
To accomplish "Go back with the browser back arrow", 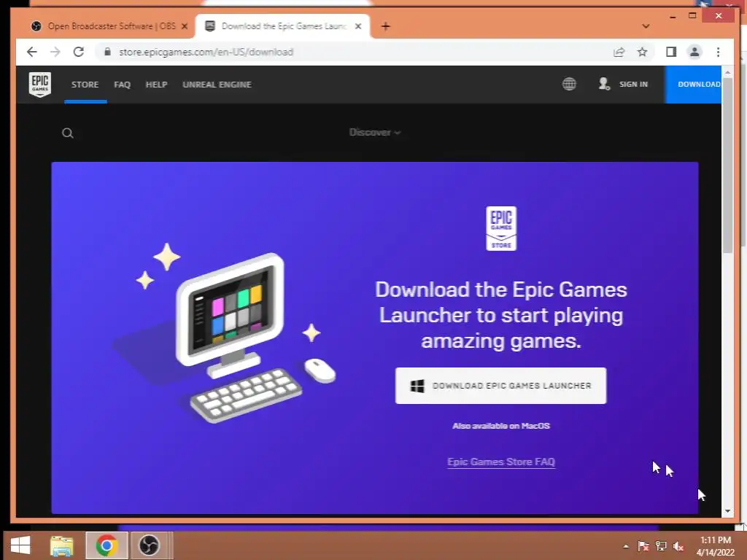I will pos(32,52).
